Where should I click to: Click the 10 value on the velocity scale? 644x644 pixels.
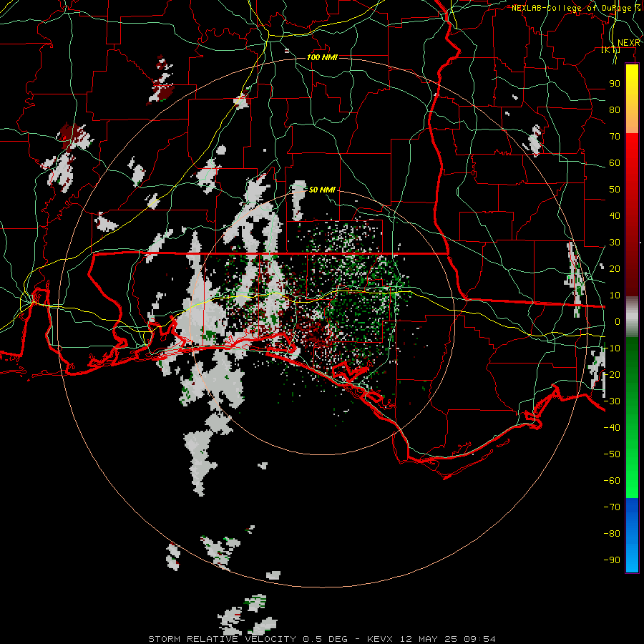(615, 296)
